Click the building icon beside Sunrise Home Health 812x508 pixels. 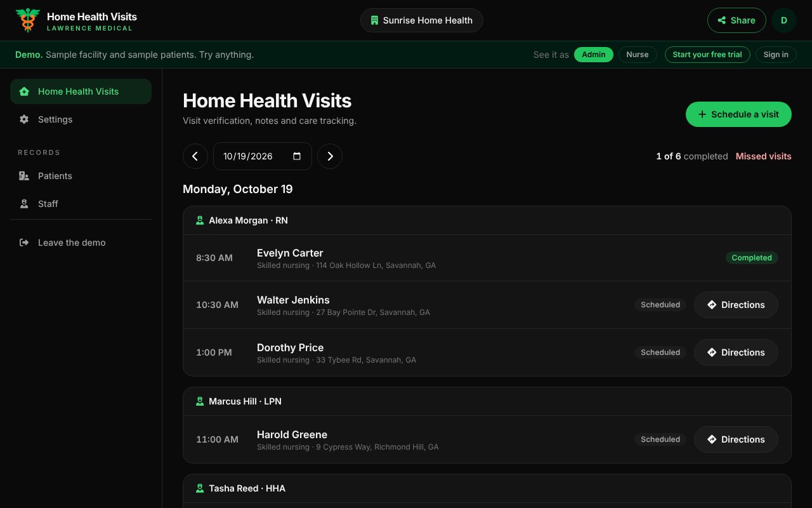pos(375,20)
